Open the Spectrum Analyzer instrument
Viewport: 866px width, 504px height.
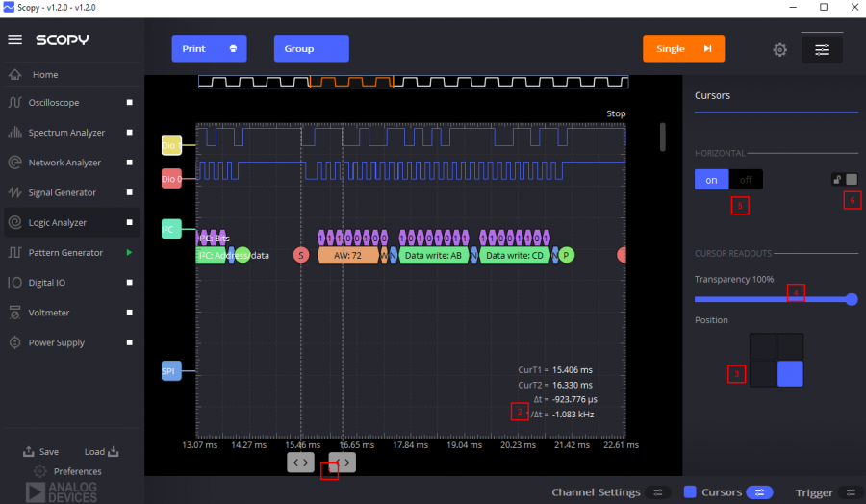click(x=66, y=133)
